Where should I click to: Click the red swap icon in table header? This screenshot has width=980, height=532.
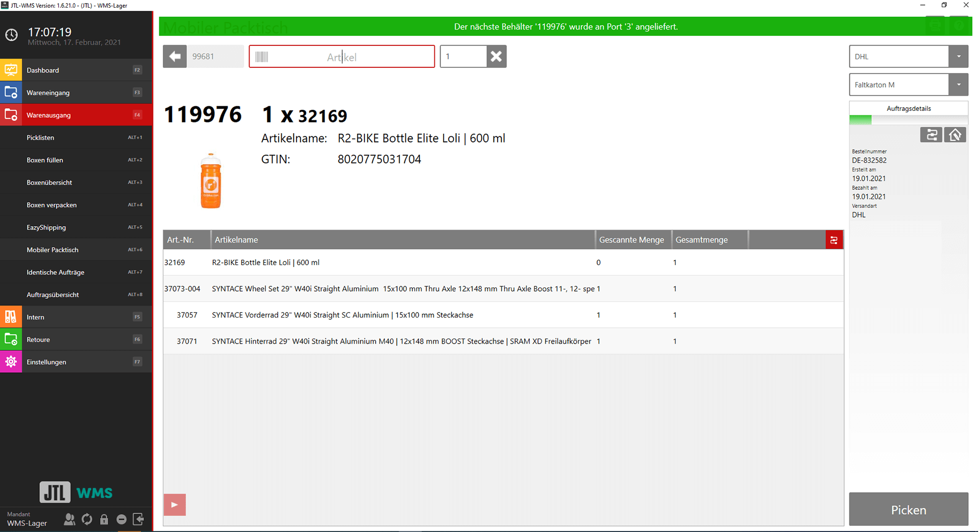point(834,240)
